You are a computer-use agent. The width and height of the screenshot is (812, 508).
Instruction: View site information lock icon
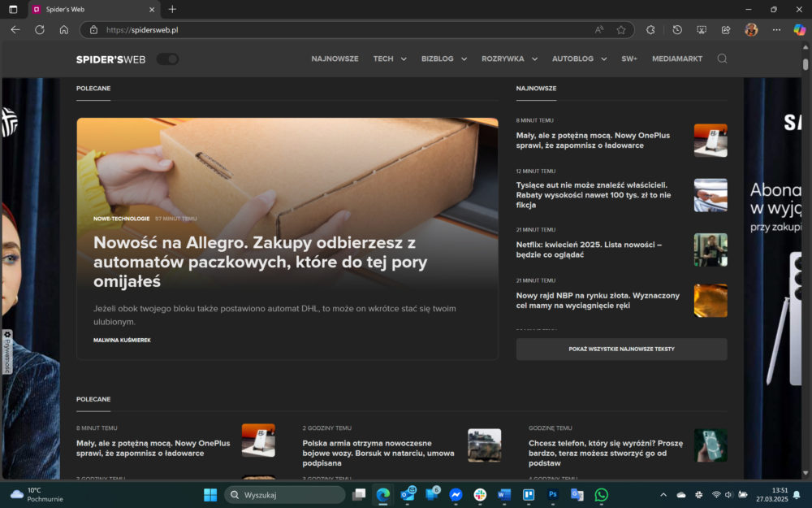pos(93,30)
